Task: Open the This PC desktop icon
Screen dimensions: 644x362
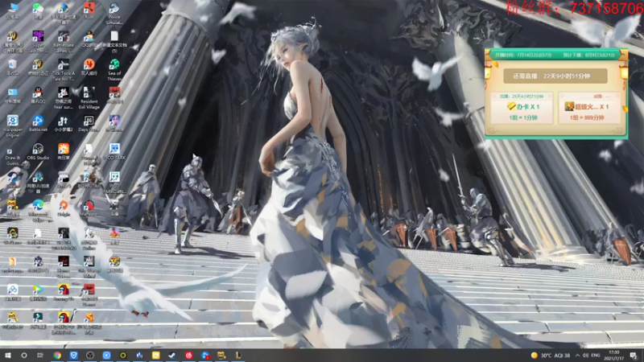Action: click(x=13, y=10)
